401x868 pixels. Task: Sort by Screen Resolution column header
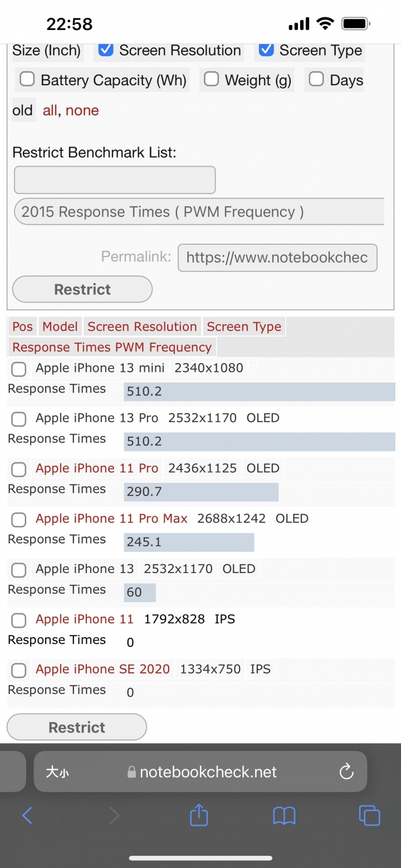tap(142, 327)
